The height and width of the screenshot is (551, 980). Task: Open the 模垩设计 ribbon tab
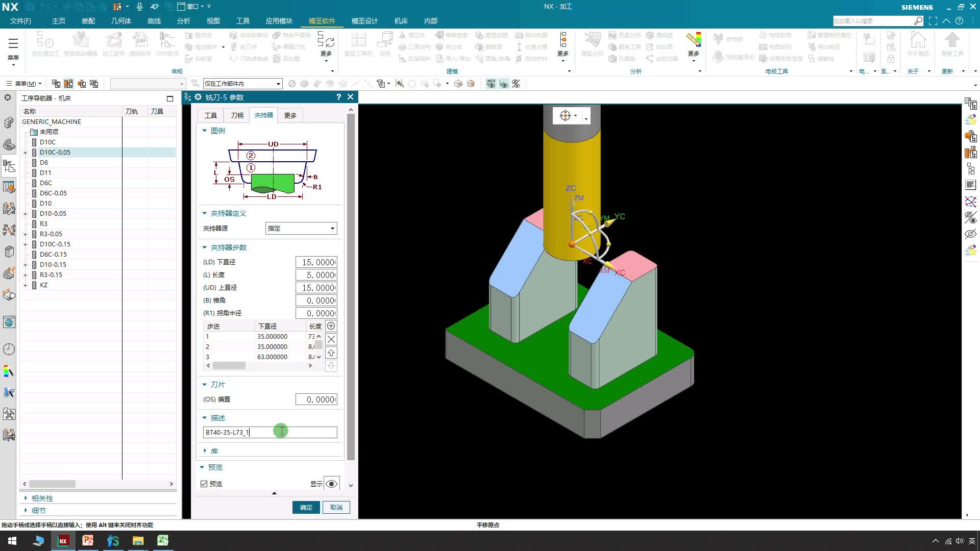(x=364, y=21)
